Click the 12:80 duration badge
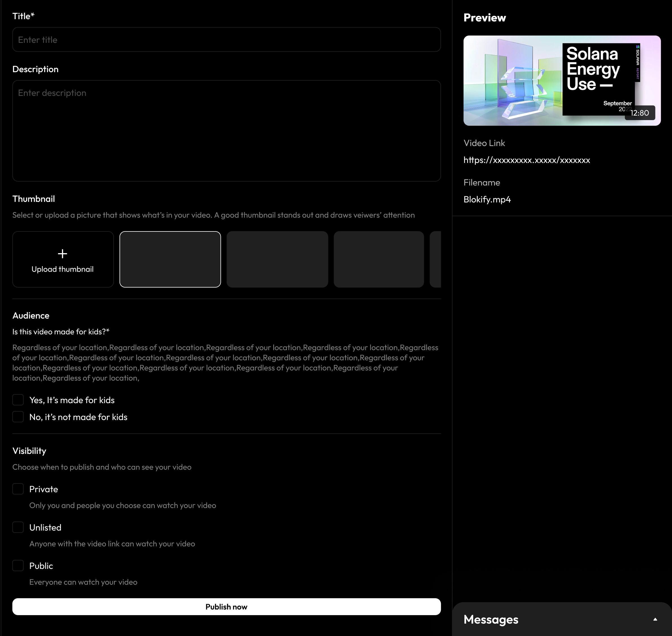The image size is (672, 636). point(640,113)
